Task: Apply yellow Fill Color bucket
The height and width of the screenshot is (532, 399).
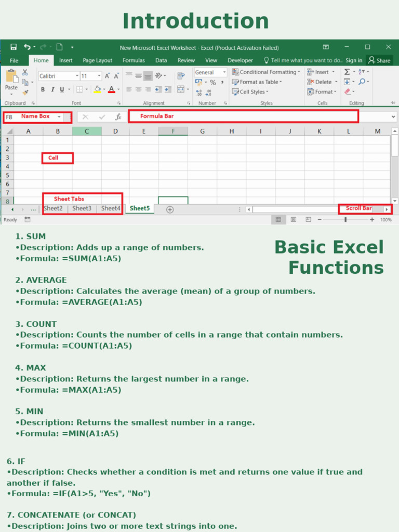Action: click(x=97, y=89)
